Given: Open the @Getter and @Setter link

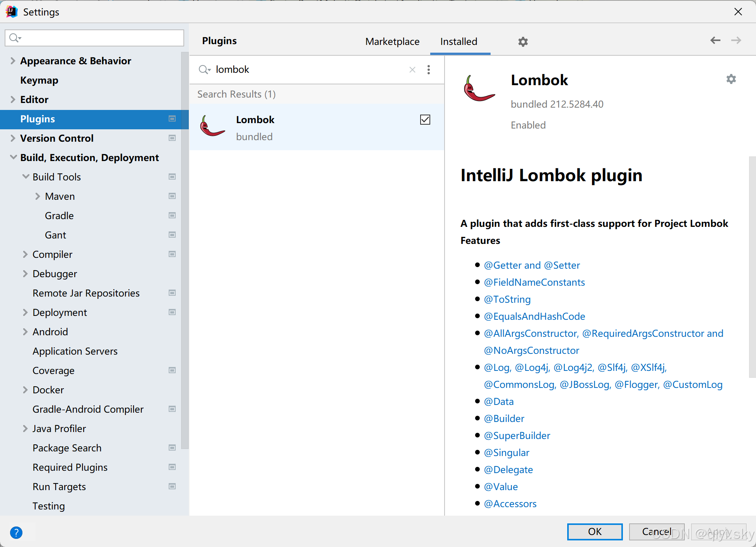Looking at the screenshot, I should (x=532, y=265).
